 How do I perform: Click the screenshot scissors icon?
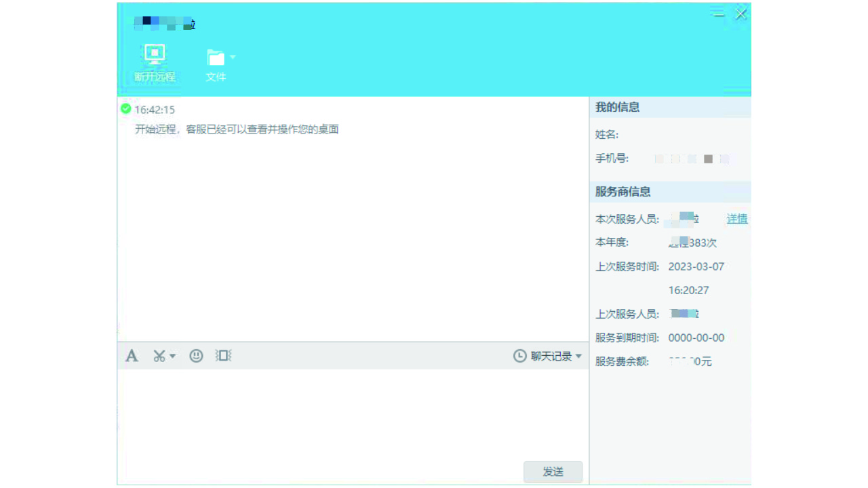pyautogui.click(x=158, y=355)
